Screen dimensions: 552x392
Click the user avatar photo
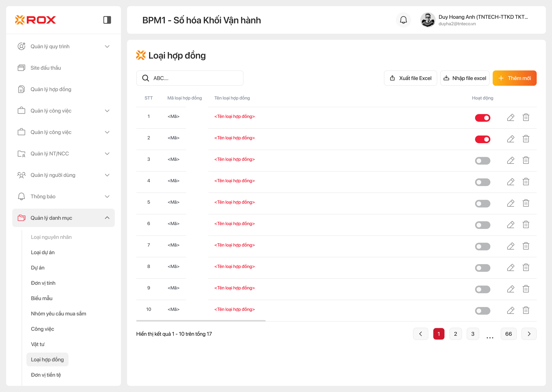tap(427, 20)
